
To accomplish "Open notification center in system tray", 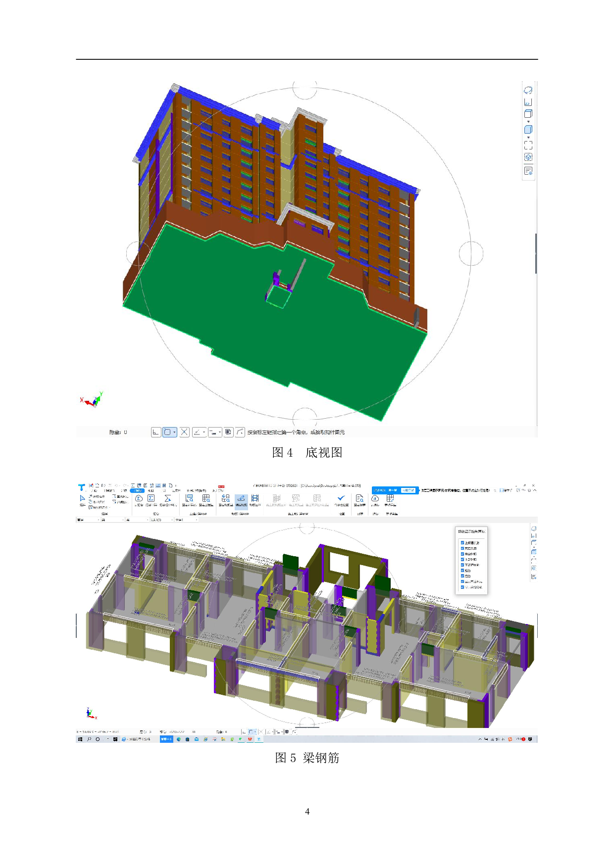I will click(x=530, y=739).
